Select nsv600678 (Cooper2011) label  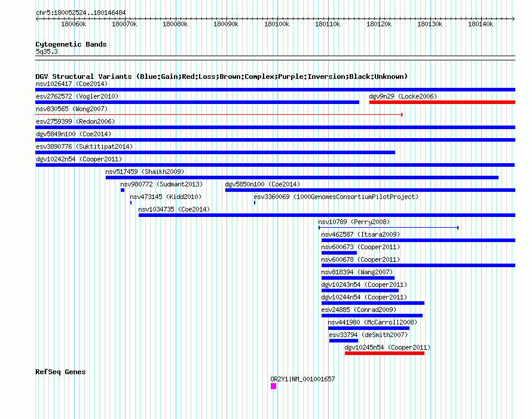pyautogui.click(x=360, y=259)
